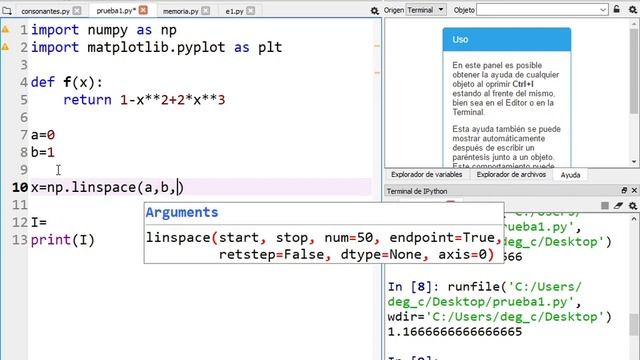Click the 'I=' line
This screenshot has width=640, height=360.
coord(39,222)
